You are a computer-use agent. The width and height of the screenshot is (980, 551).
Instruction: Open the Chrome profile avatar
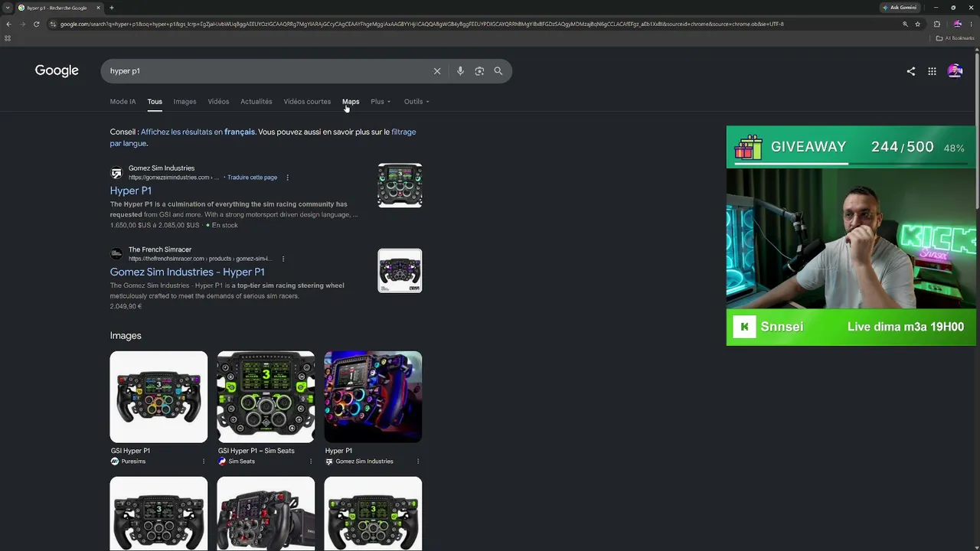957,24
